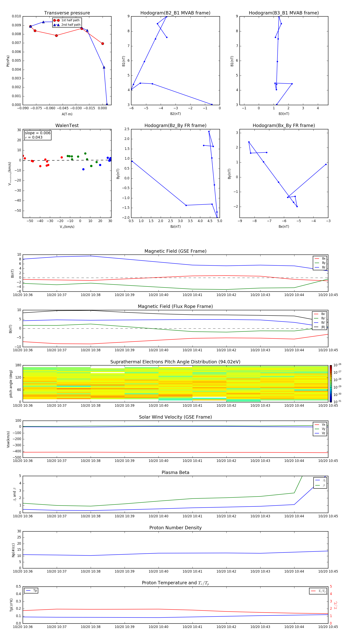Select the |B| legend entry in Flux Rope plot

[x=320, y=327]
